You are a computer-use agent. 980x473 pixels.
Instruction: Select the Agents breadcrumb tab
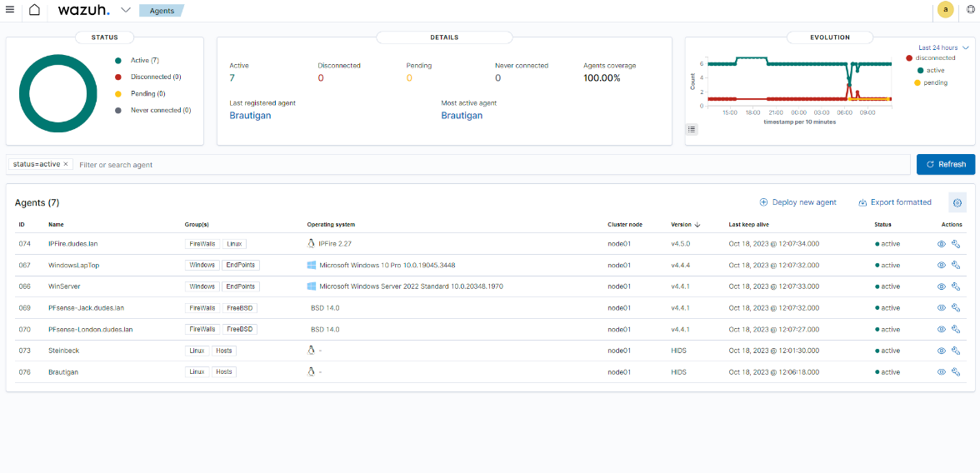pos(161,11)
